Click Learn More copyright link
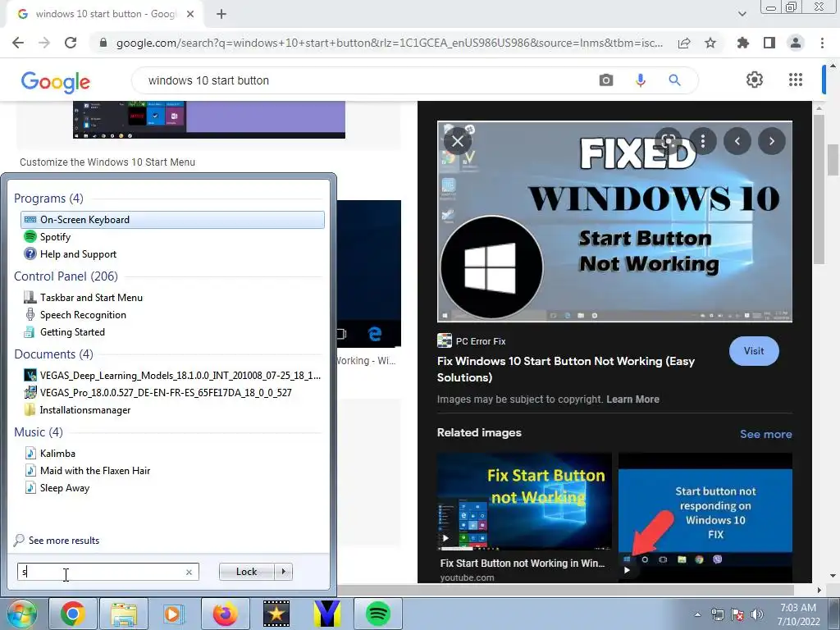The height and width of the screenshot is (630, 840). 632,399
